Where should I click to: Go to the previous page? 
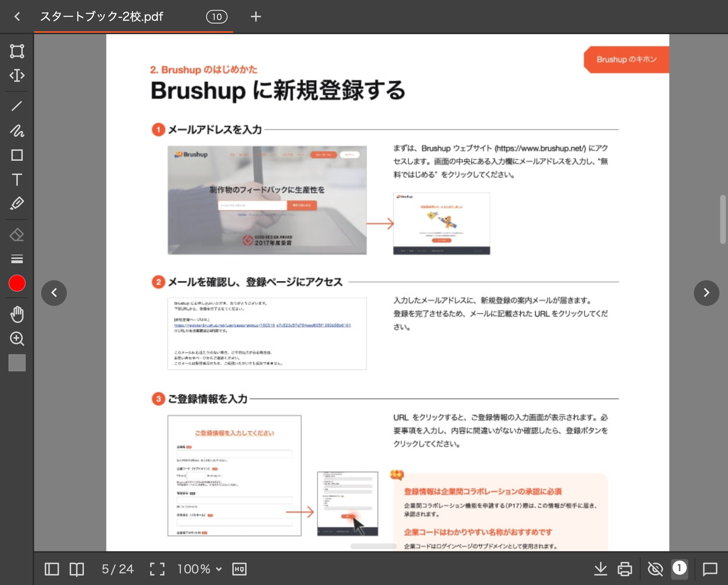[54, 293]
